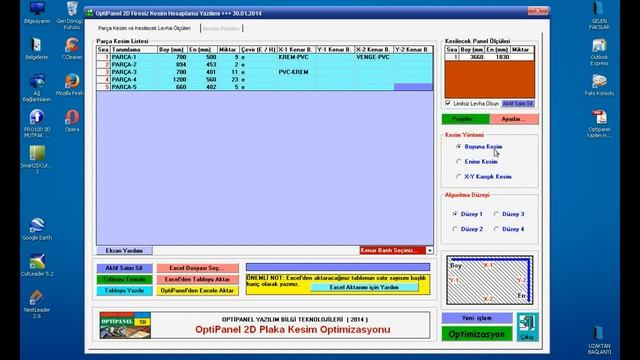The height and width of the screenshot is (360, 640).
Task: Click OptiPanel'den Excele Aktar button
Action: pyautogui.click(x=197, y=291)
